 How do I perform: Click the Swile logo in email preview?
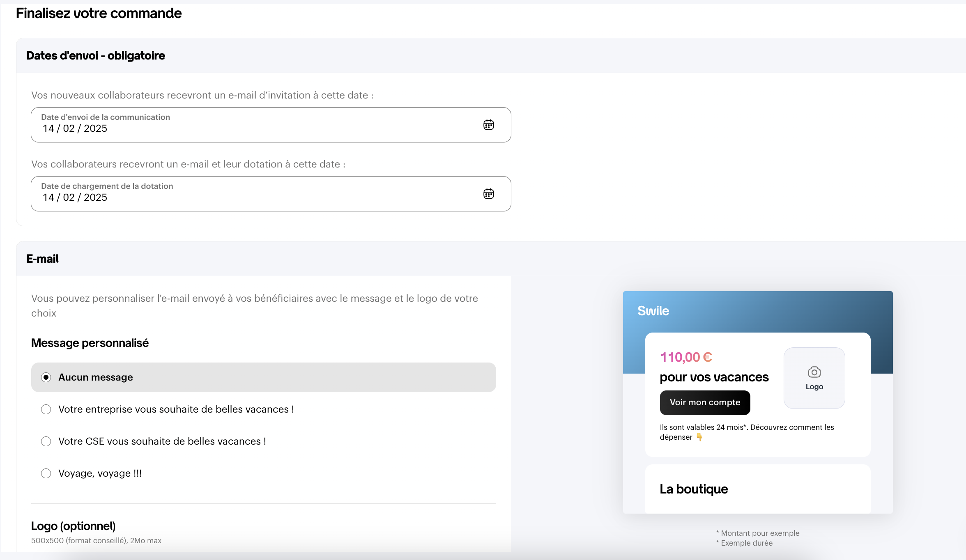653,311
